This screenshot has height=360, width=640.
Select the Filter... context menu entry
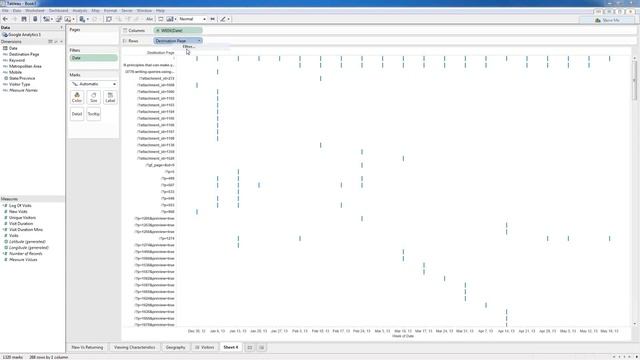(189, 47)
